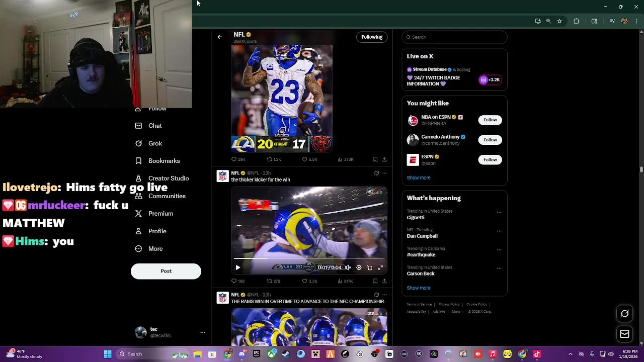The width and height of the screenshot is (644, 362).
Task: Open Grok in the sidebar
Action: tap(148, 143)
